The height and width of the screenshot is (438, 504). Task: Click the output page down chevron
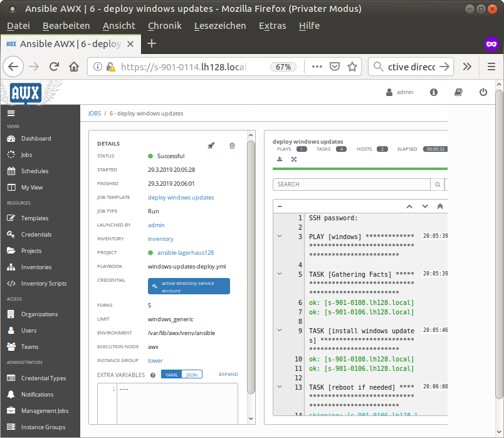[425, 206]
